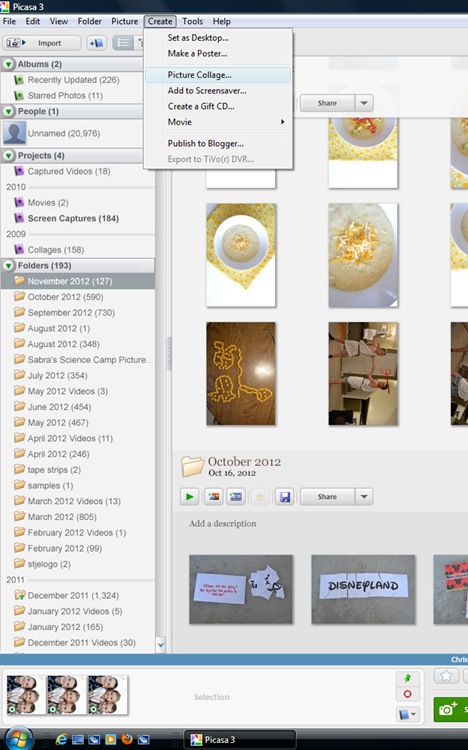Expand the Movie submenu
The width and height of the screenshot is (468, 750).
[218, 122]
